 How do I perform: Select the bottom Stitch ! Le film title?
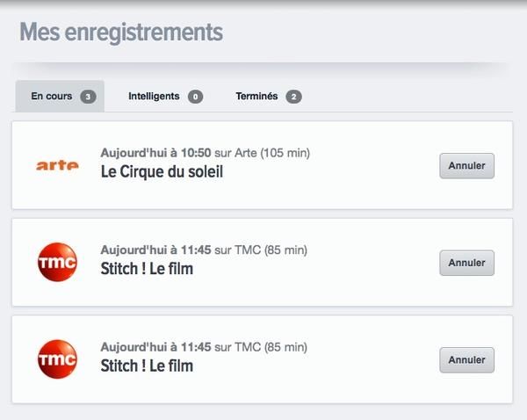coord(147,366)
